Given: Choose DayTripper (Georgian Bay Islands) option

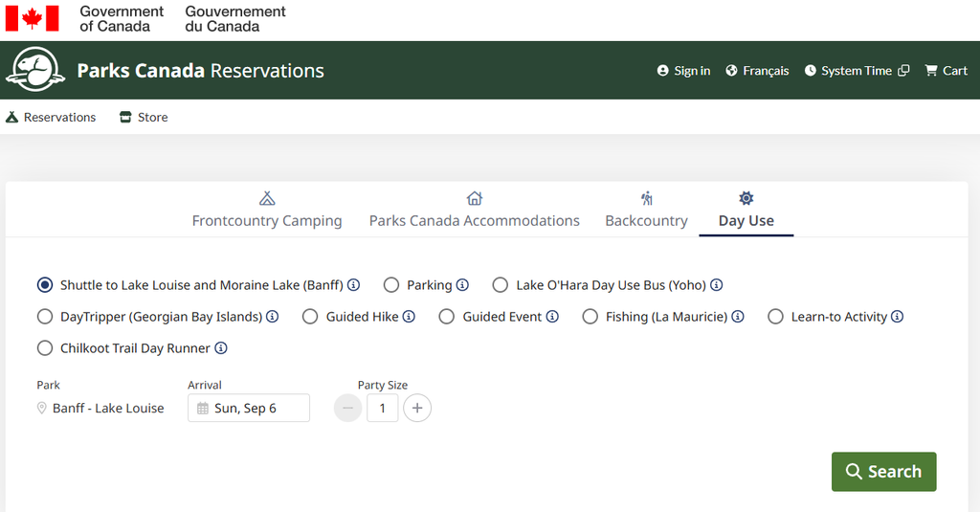Looking at the screenshot, I should [x=45, y=317].
